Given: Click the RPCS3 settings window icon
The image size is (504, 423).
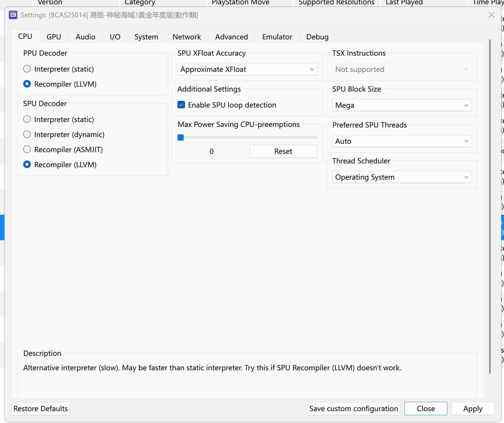Looking at the screenshot, I should pos(13,15).
